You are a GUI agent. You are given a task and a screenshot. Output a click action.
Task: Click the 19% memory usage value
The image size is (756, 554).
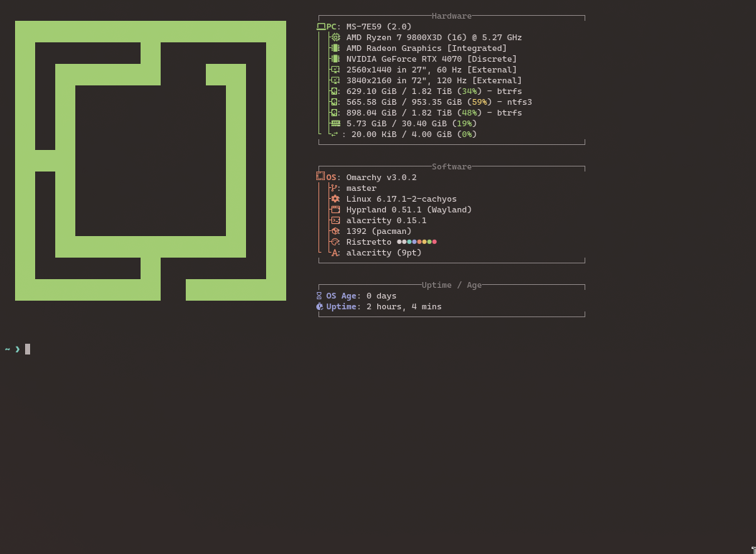click(464, 123)
